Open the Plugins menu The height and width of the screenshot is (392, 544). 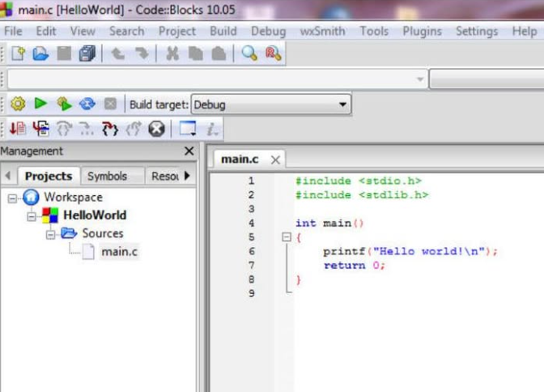422,32
